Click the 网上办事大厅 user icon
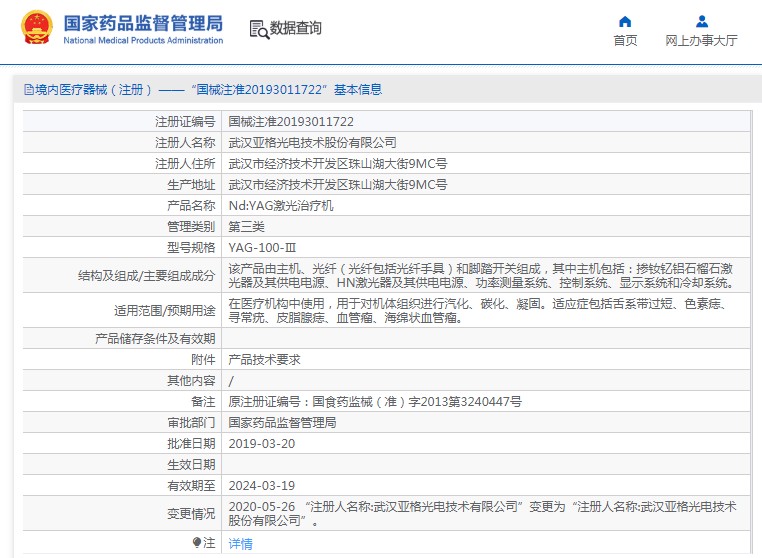Viewport: 762px width, 558px height. 702,21
